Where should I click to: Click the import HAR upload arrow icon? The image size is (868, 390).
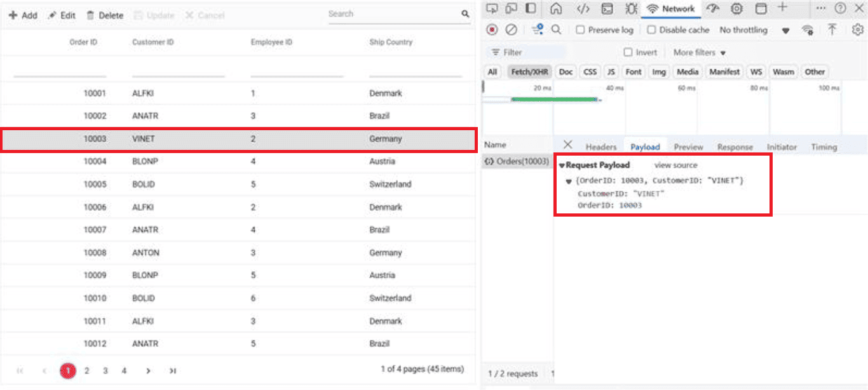coord(832,30)
